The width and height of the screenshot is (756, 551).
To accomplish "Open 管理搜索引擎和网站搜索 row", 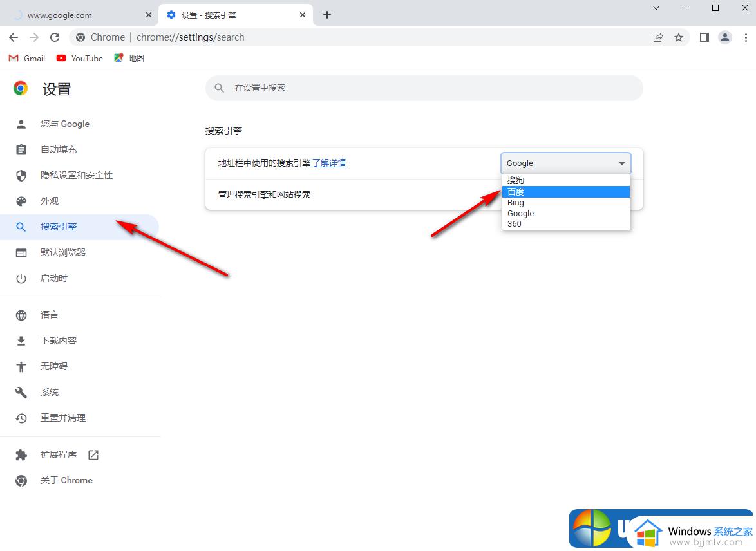I will click(x=424, y=195).
